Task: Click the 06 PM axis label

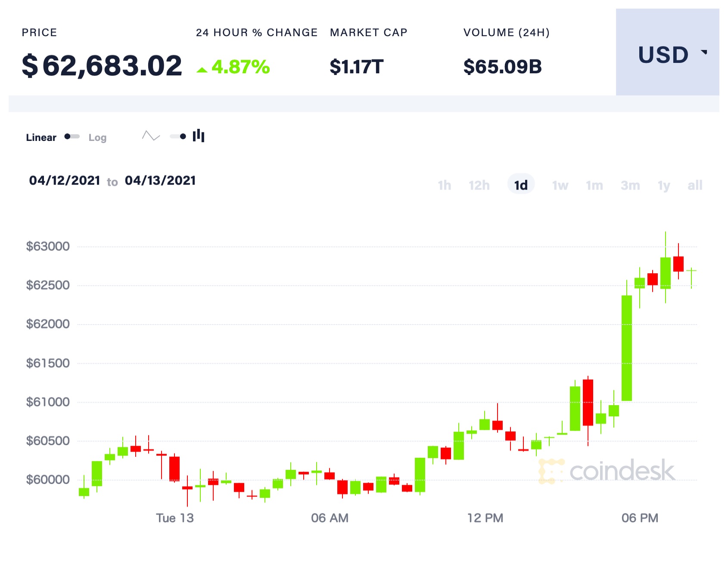Action: (640, 518)
